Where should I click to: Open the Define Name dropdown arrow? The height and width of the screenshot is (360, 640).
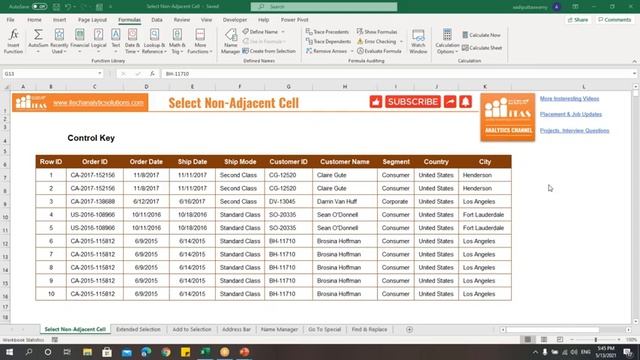283,32
